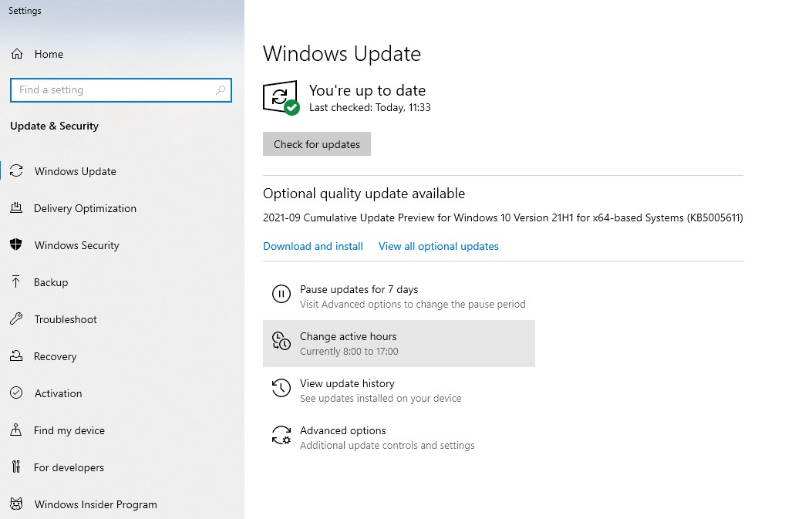The width and height of the screenshot is (812, 519).
Task: Click the magnifier icon in search box
Action: click(x=221, y=90)
